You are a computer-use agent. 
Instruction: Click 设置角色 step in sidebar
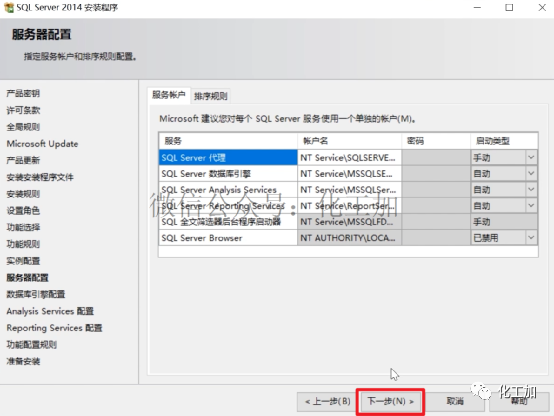23,211
